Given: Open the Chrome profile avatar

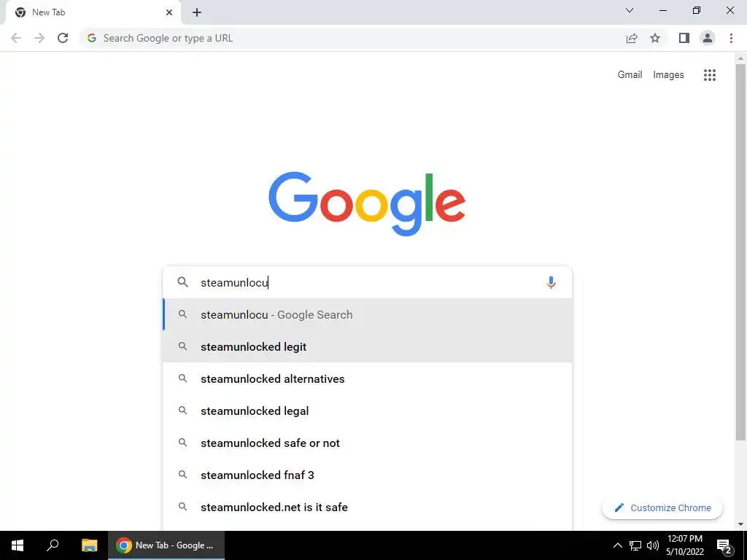Looking at the screenshot, I should [708, 38].
